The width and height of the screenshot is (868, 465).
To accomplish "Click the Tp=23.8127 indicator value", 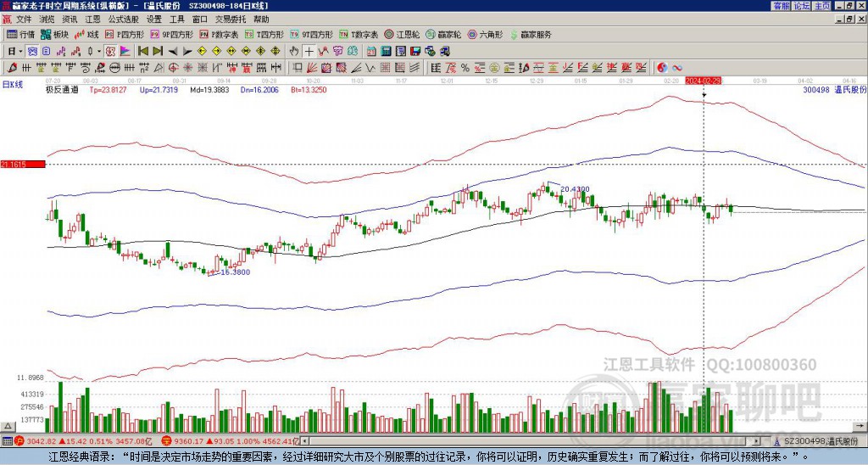I will 108,89.
